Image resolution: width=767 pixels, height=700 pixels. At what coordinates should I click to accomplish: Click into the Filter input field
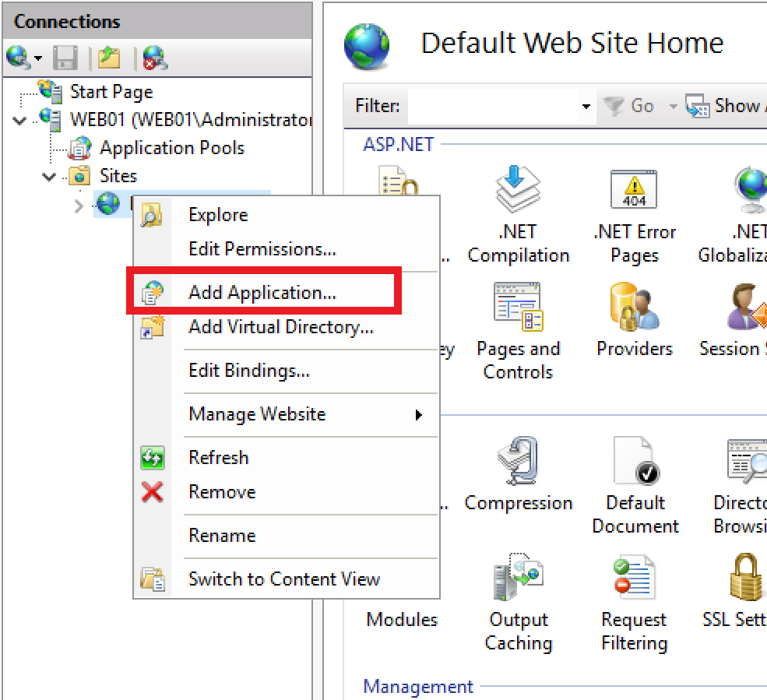click(x=493, y=106)
